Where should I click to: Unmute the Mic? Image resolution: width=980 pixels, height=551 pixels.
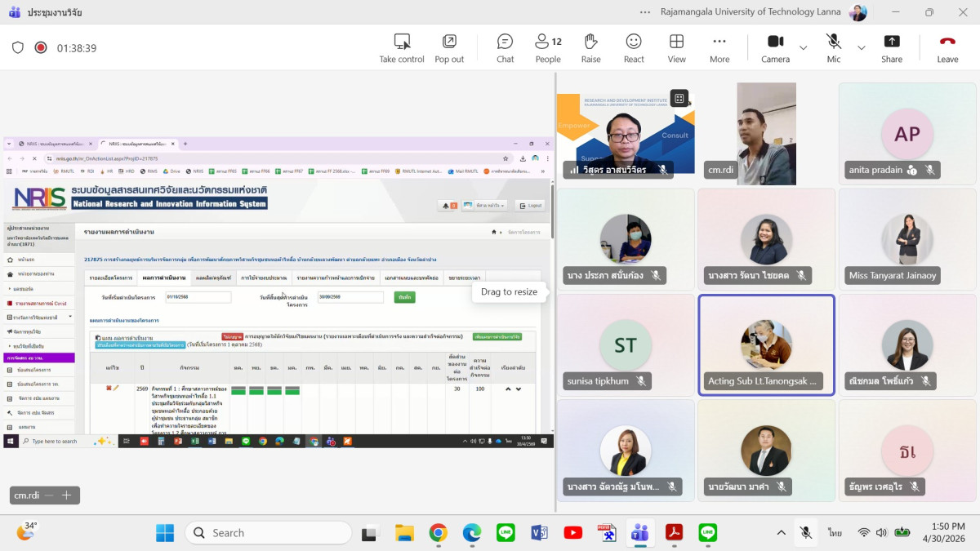[x=833, y=47]
